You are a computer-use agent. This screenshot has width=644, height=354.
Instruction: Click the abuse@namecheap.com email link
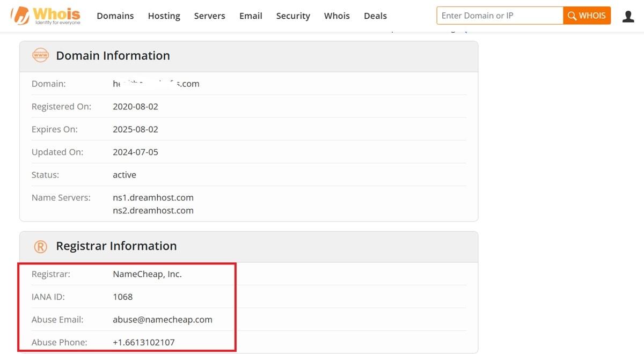coord(163,319)
